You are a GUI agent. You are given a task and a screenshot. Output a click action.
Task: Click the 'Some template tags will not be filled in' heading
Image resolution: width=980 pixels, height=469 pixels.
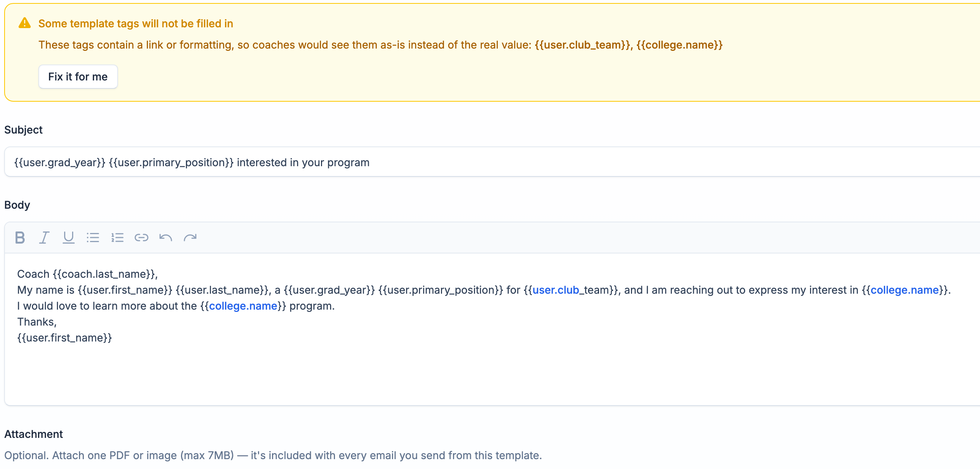pyautogui.click(x=136, y=24)
